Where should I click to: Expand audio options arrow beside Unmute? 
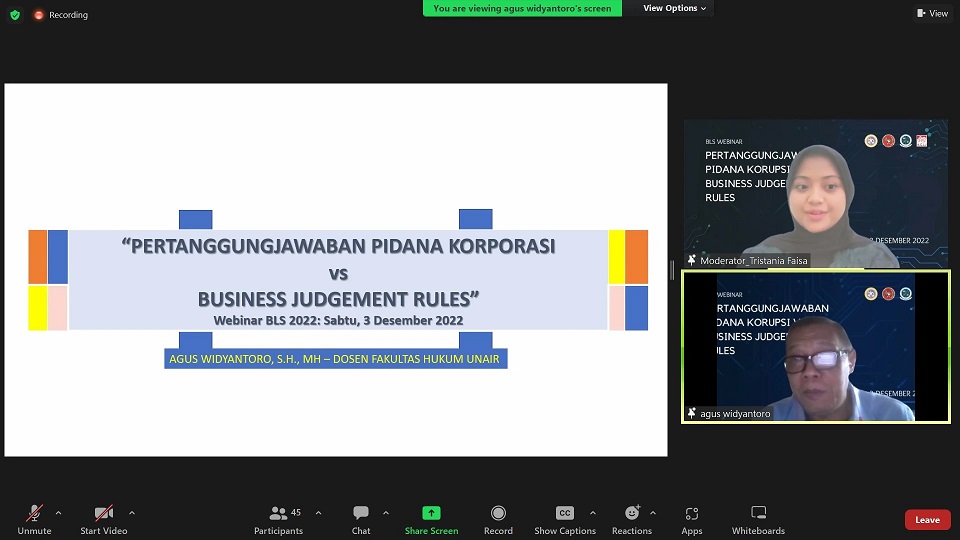pyautogui.click(x=58, y=513)
